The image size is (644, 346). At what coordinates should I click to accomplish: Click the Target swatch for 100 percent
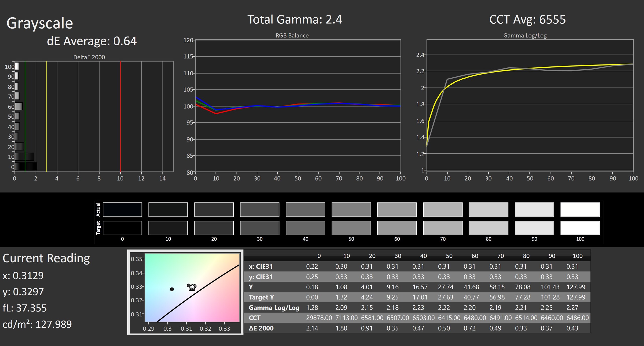point(580,228)
